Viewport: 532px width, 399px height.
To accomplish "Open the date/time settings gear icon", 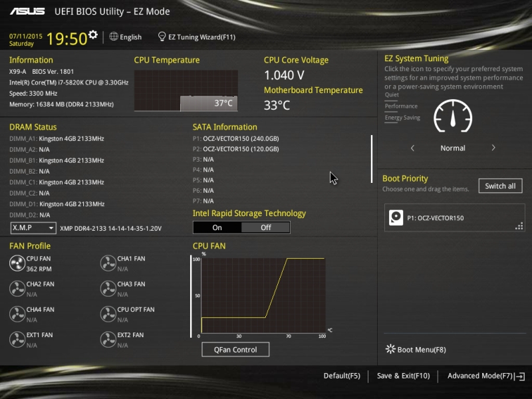I will coord(93,35).
